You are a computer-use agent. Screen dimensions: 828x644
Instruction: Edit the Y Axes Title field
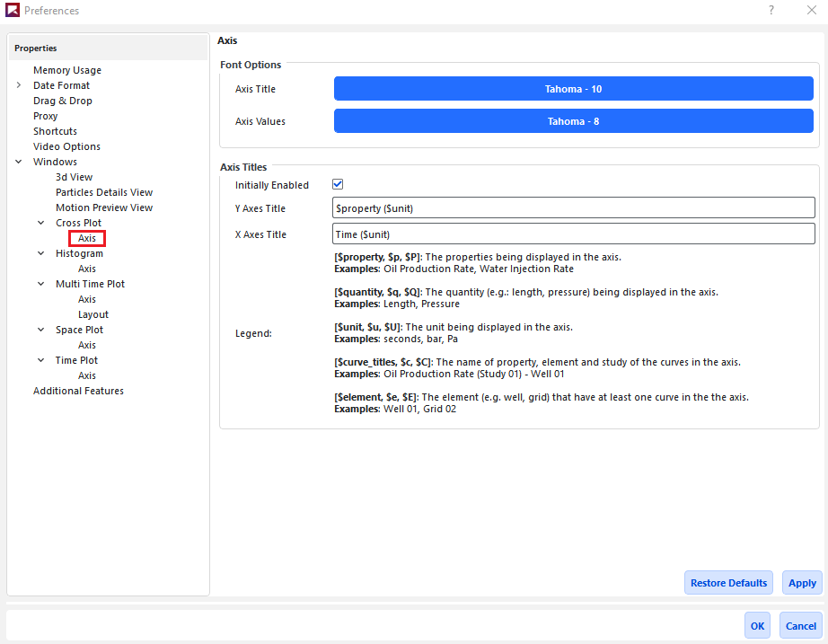(x=573, y=208)
